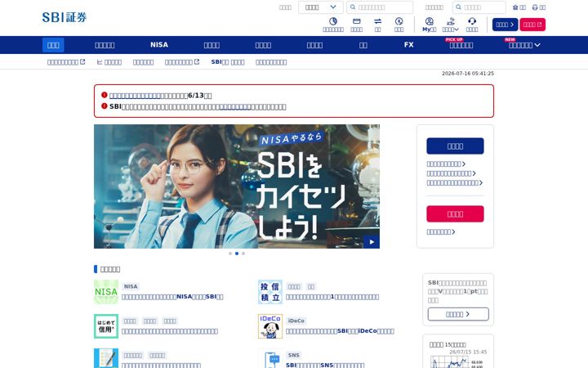Click into the second header search field

click(479, 7)
